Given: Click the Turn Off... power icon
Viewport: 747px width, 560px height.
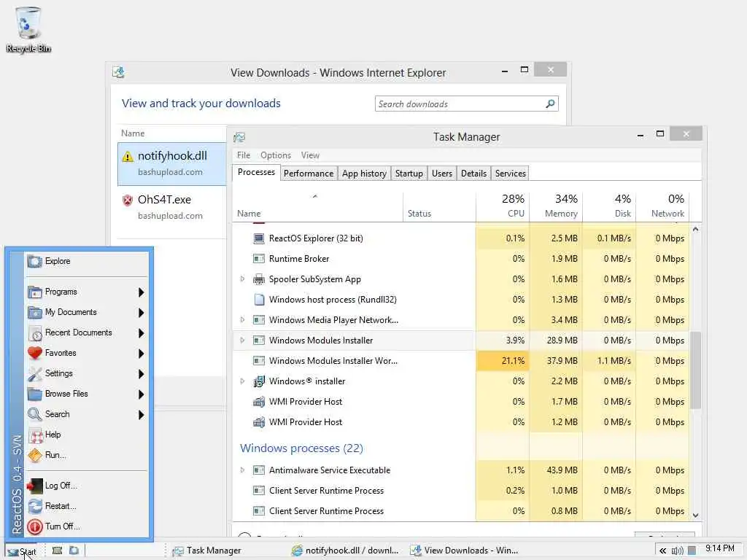Looking at the screenshot, I should (35, 526).
